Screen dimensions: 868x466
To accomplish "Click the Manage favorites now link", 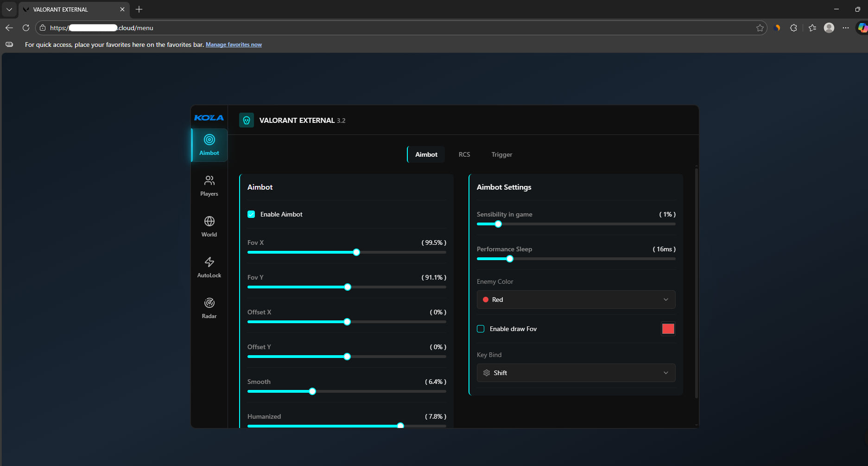I will pos(234,45).
